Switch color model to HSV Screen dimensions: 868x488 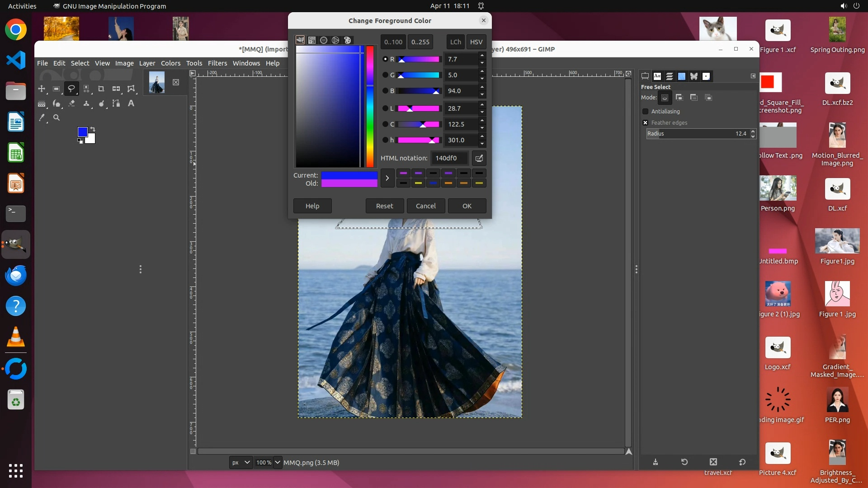476,42
